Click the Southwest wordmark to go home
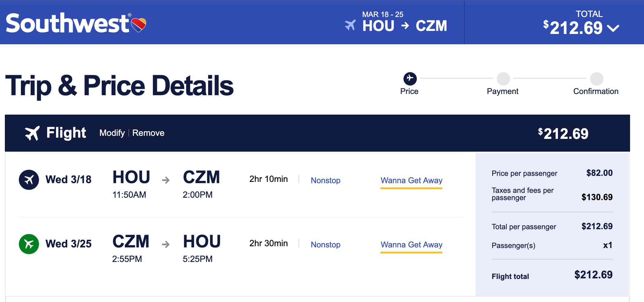This screenshot has width=644, height=302. click(68, 23)
